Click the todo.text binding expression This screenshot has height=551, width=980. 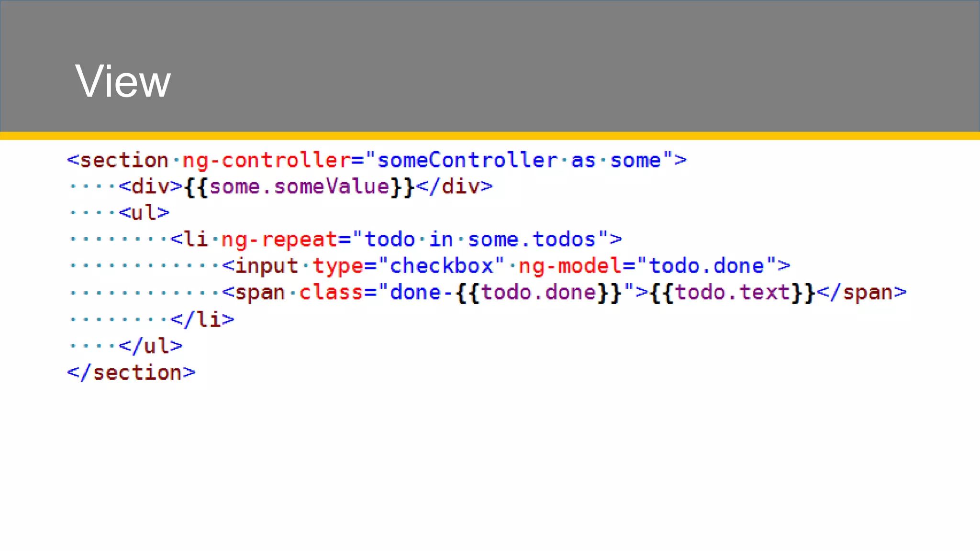click(x=732, y=292)
